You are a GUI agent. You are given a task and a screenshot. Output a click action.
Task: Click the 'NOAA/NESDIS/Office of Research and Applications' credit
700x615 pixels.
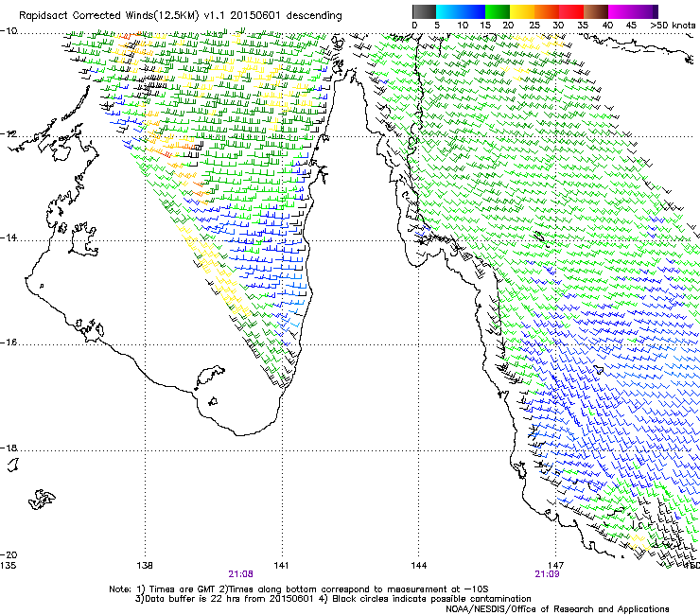click(557, 608)
